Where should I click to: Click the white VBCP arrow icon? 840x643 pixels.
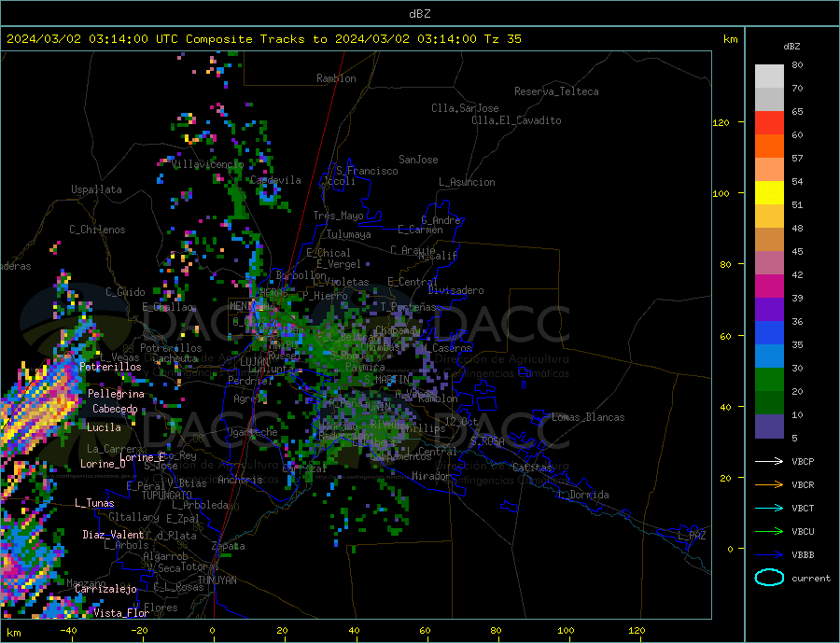pyautogui.click(x=769, y=461)
